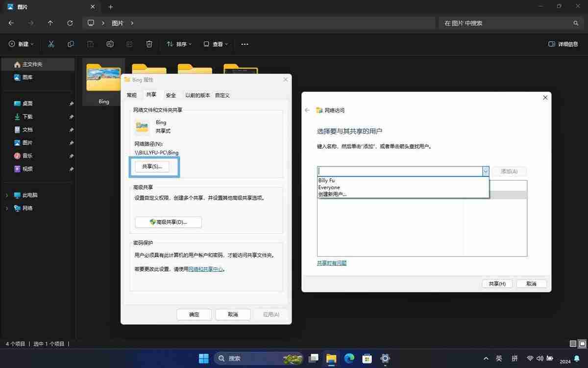Screen dimensions: 588x368
Task: Navigate up one folder level
Action: tap(50, 23)
